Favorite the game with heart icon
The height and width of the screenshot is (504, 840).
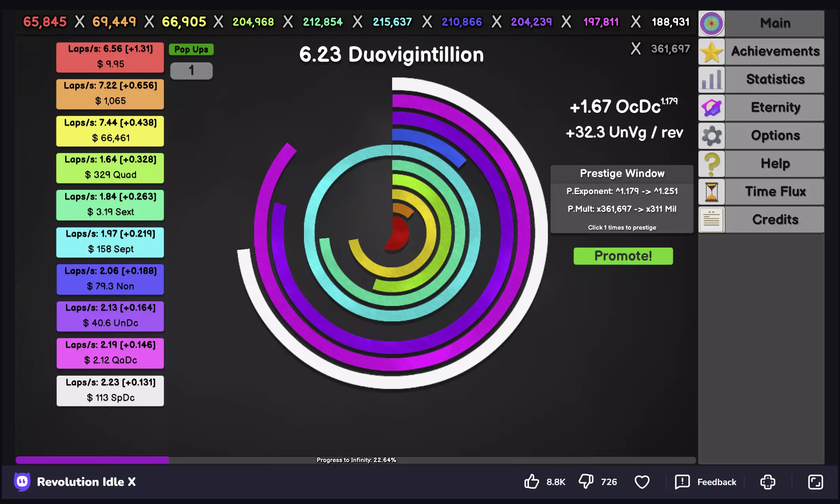coord(642,482)
